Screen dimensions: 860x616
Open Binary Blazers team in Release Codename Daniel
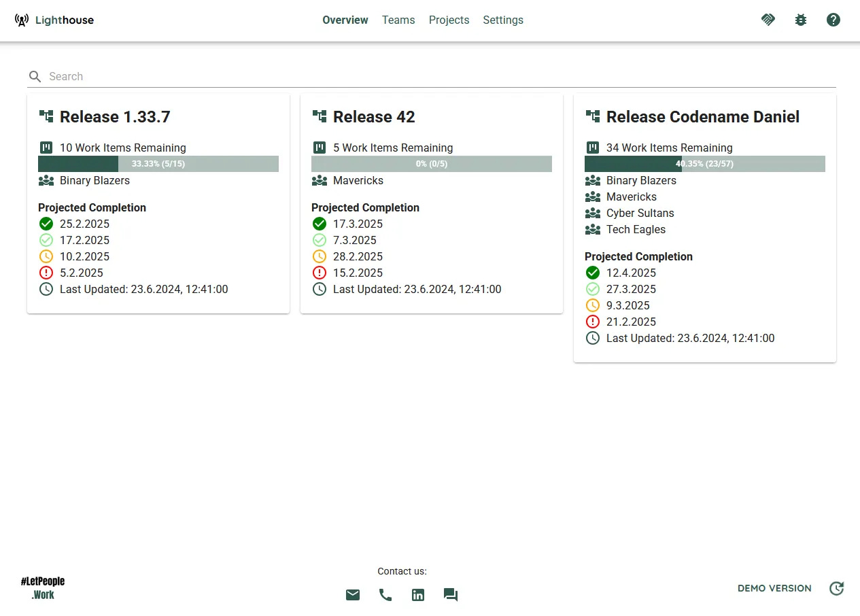point(641,180)
